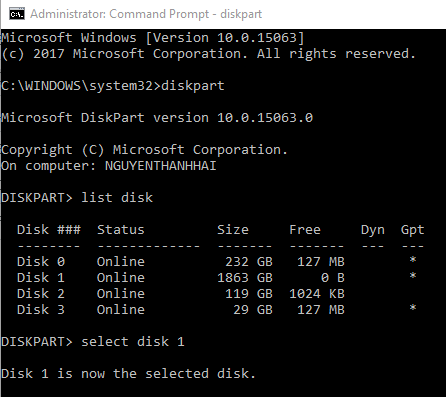This screenshot has width=446, height=397.
Task: Click the 1863 GB size value
Action: click(245, 278)
